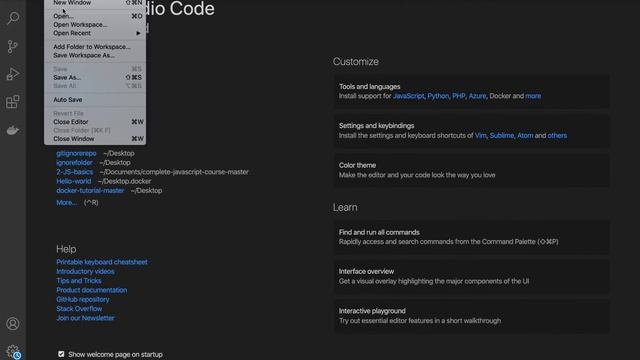Open the Accounts icon menu
Image resolution: width=640 pixels, height=360 pixels.
click(x=13, y=324)
